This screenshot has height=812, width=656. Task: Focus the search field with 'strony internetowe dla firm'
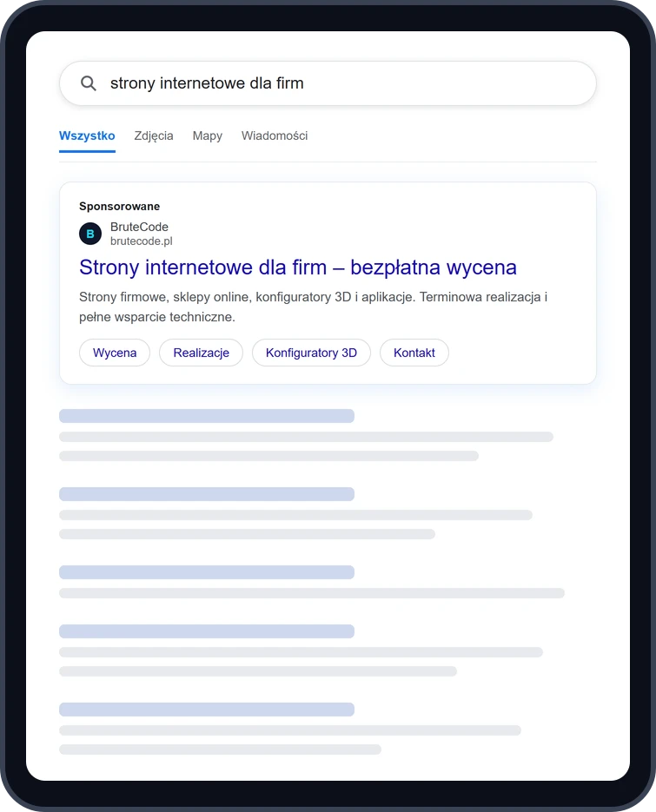click(328, 83)
